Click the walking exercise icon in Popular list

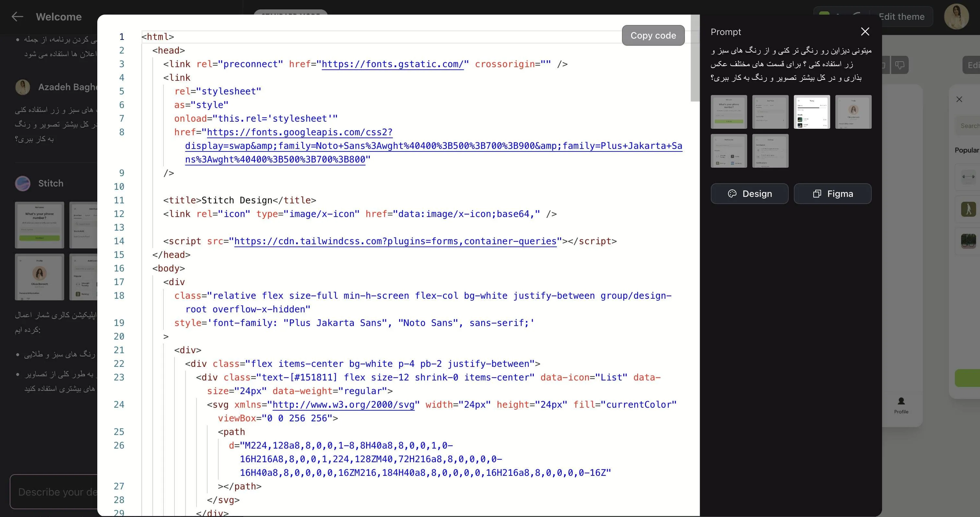[968, 209]
